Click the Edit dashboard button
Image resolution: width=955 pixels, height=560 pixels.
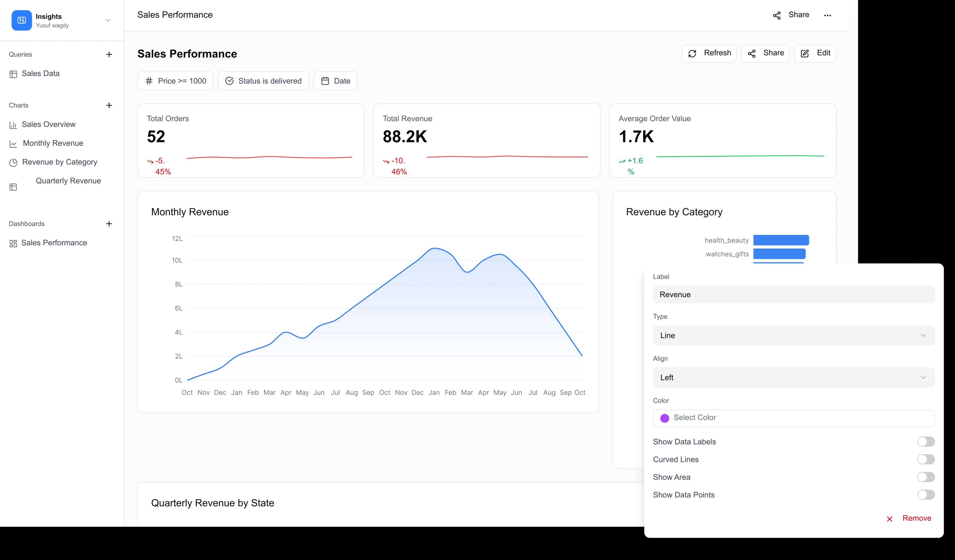(815, 53)
